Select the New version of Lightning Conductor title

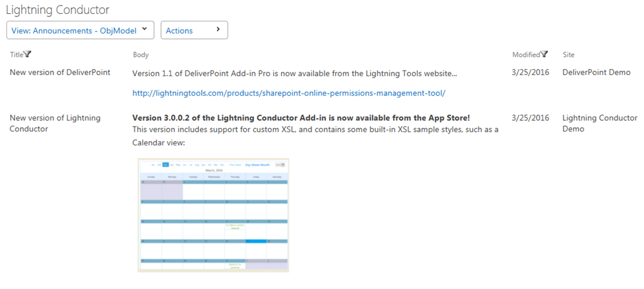click(55, 123)
